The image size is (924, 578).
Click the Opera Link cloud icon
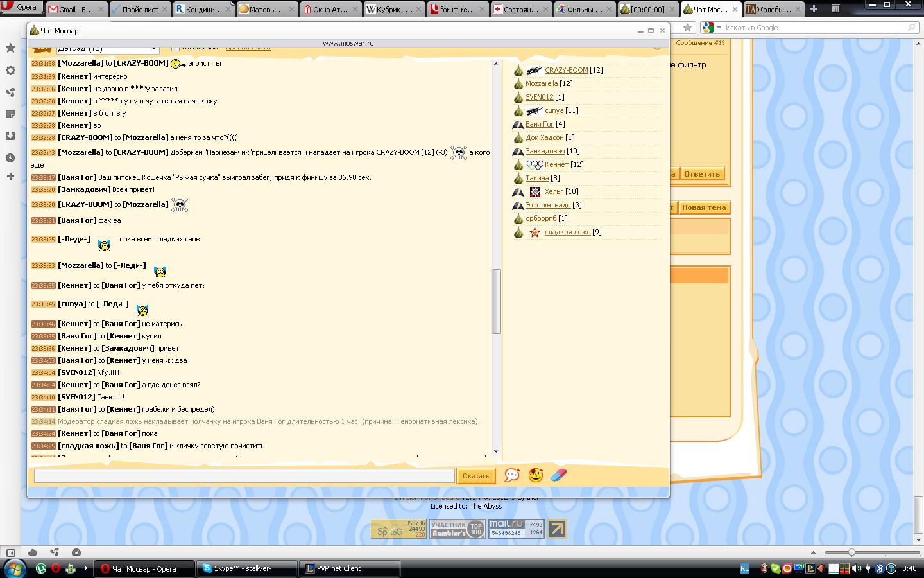pos(33,552)
